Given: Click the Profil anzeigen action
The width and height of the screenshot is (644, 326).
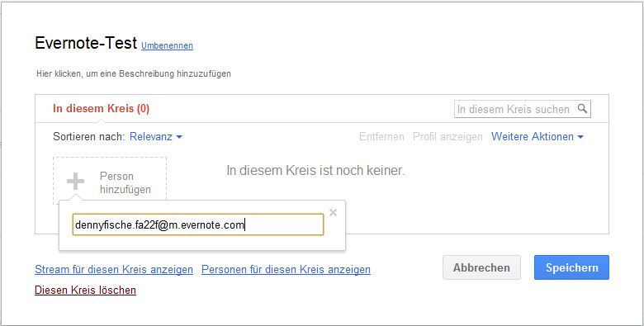Looking at the screenshot, I should point(447,136).
